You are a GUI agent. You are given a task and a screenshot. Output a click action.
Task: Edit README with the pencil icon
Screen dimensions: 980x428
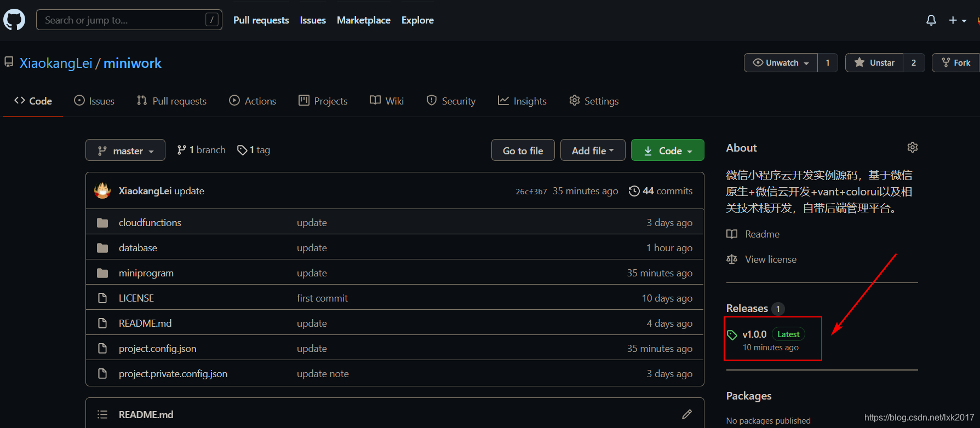coord(687,414)
